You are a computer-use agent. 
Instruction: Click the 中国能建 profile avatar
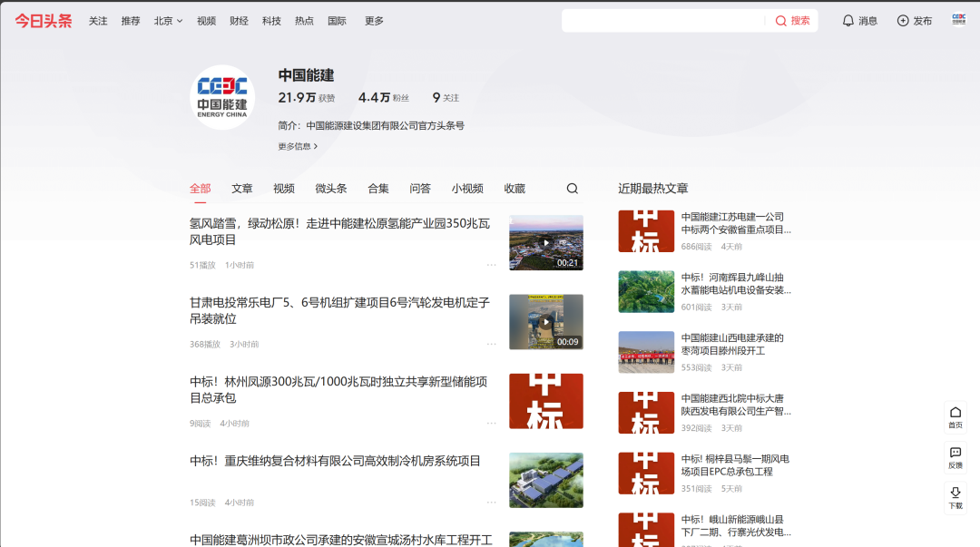coord(222,98)
